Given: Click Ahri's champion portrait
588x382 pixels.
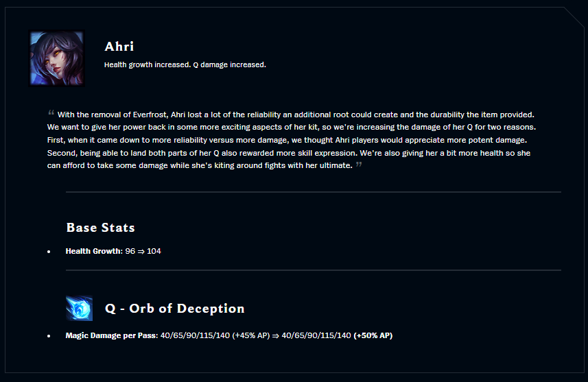Looking at the screenshot, I should coord(57,58).
